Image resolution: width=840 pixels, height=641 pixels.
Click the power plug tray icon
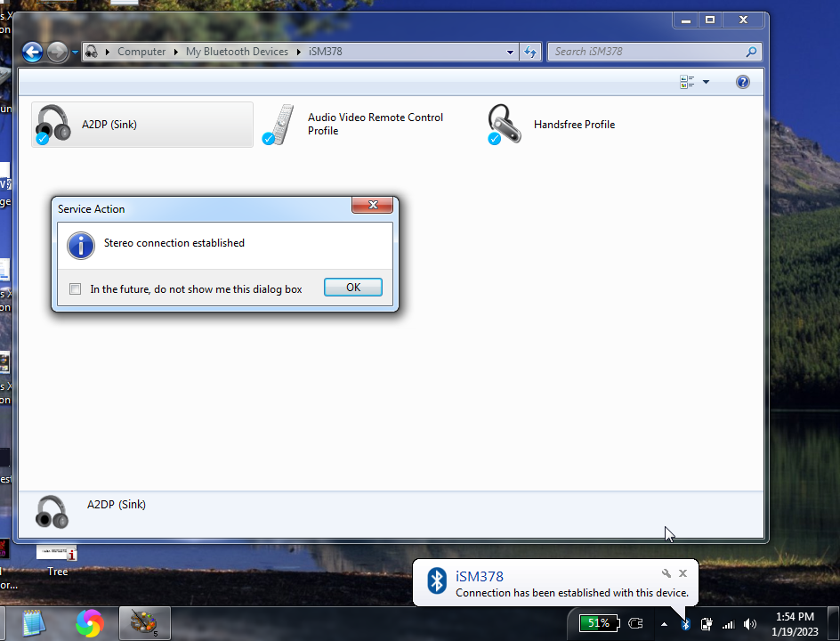pyautogui.click(x=635, y=623)
